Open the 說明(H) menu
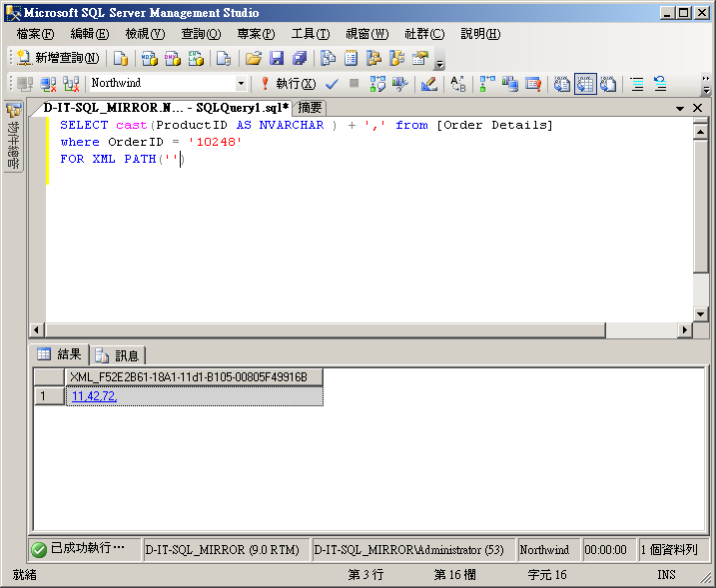716x588 pixels. click(480, 34)
